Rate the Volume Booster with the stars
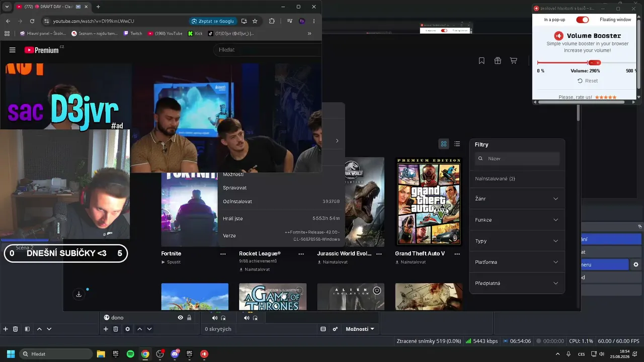Screen dimensions: 644x362 (606, 97)
